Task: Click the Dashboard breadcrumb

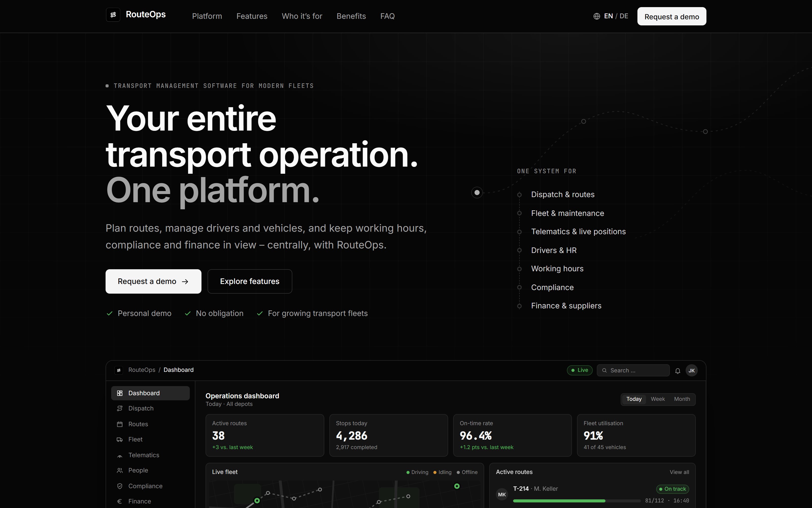Action: [178, 370]
